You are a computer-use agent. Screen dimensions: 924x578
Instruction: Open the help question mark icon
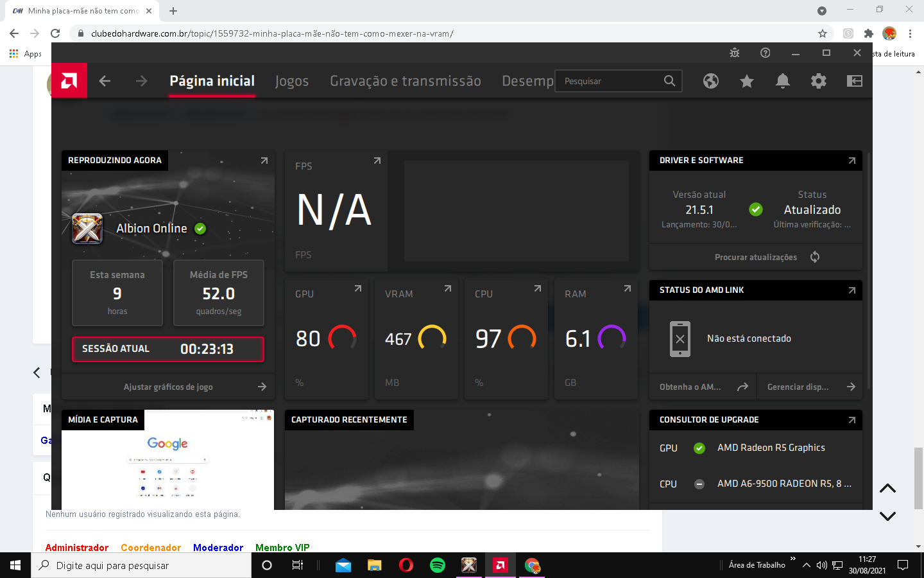(765, 53)
